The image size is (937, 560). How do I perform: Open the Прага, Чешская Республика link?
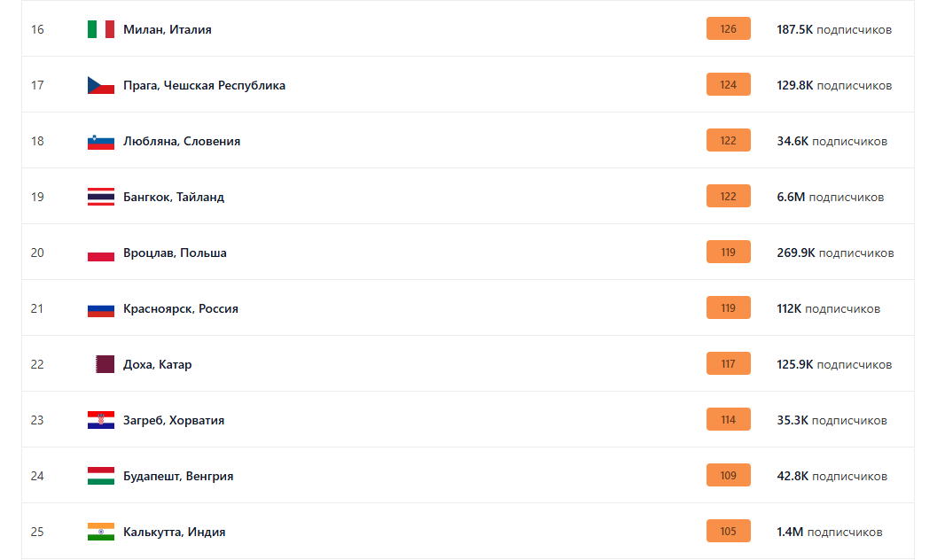204,85
